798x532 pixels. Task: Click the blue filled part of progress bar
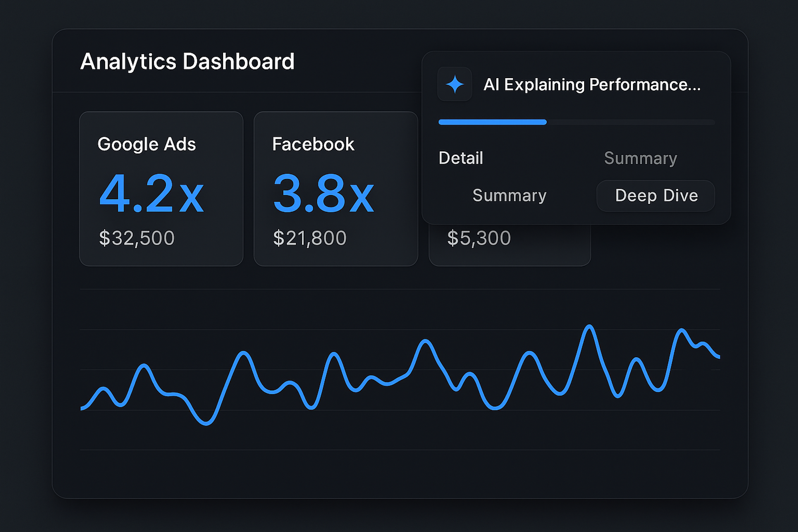point(492,122)
